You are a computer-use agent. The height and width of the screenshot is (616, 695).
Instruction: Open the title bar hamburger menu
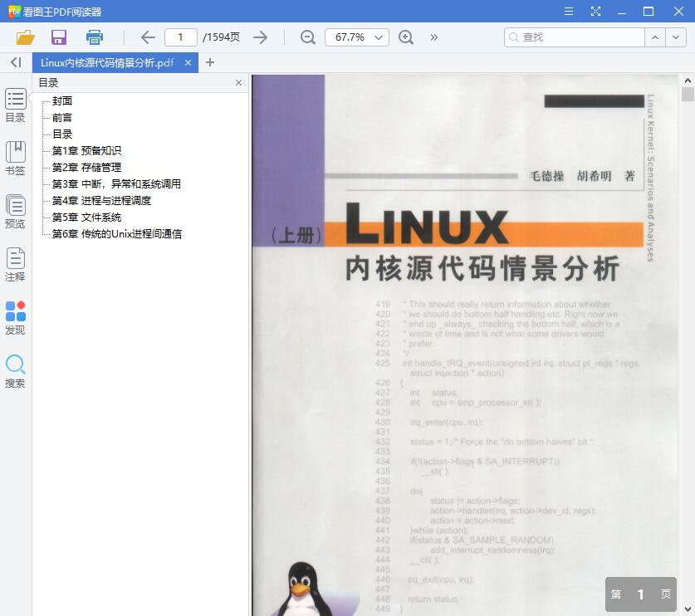569,12
